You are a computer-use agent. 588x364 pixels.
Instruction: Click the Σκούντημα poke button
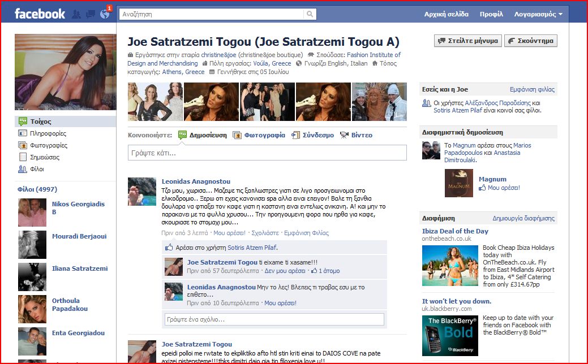tap(531, 41)
